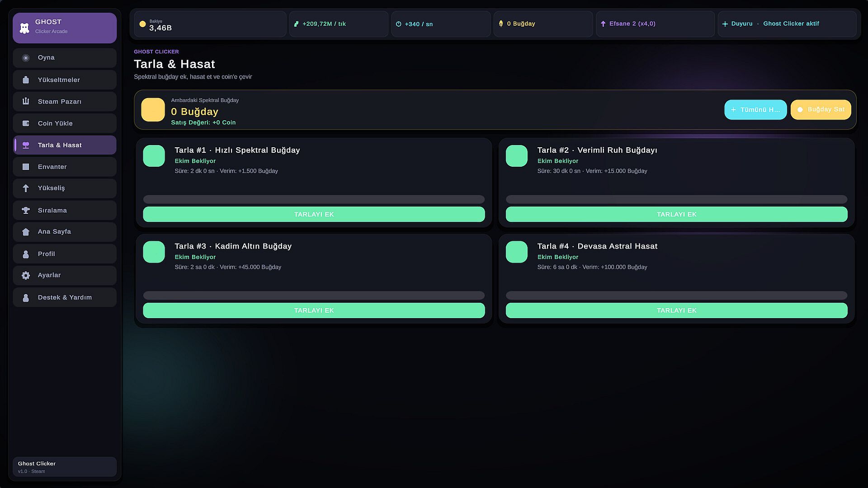Click the Bakiye 3,46B balance panel
The image size is (868, 488).
coord(210,24)
